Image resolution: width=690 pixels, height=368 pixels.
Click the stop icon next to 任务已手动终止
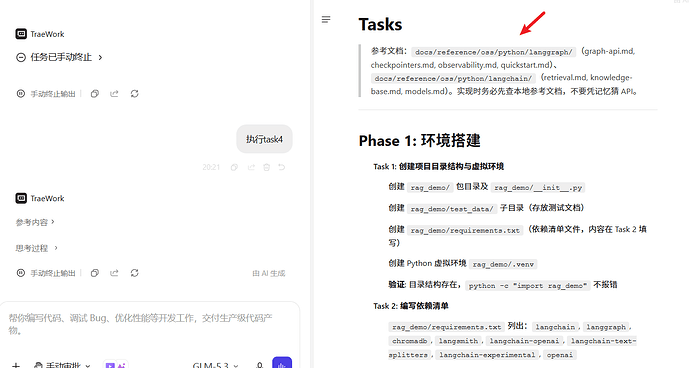click(21, 57)
